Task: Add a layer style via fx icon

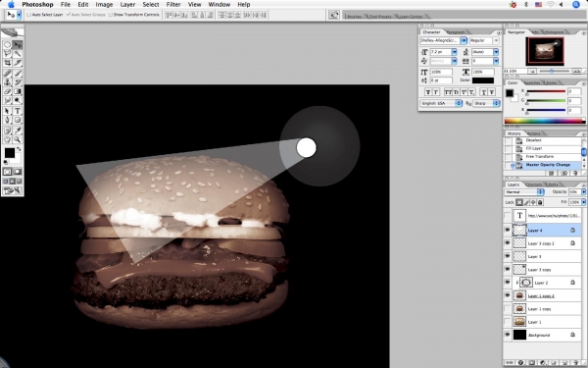Action: coord(521,363)
